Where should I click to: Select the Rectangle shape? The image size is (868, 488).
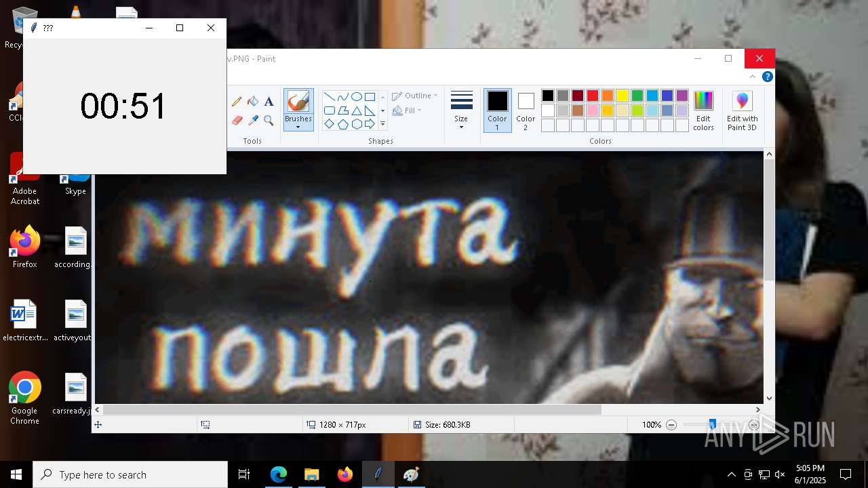coord(370,96)
